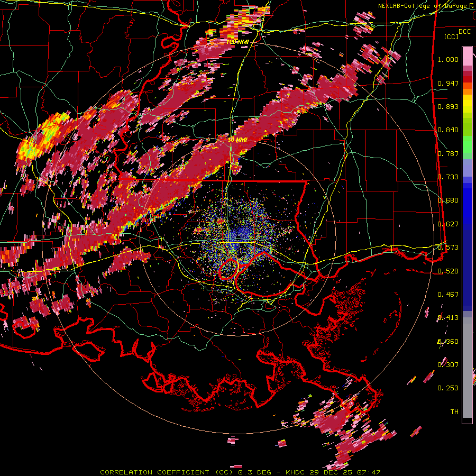Click the 0.253 scale value
Image resolution: width=476 pixels, height=476 pixels.
click(x=448, y=388)
